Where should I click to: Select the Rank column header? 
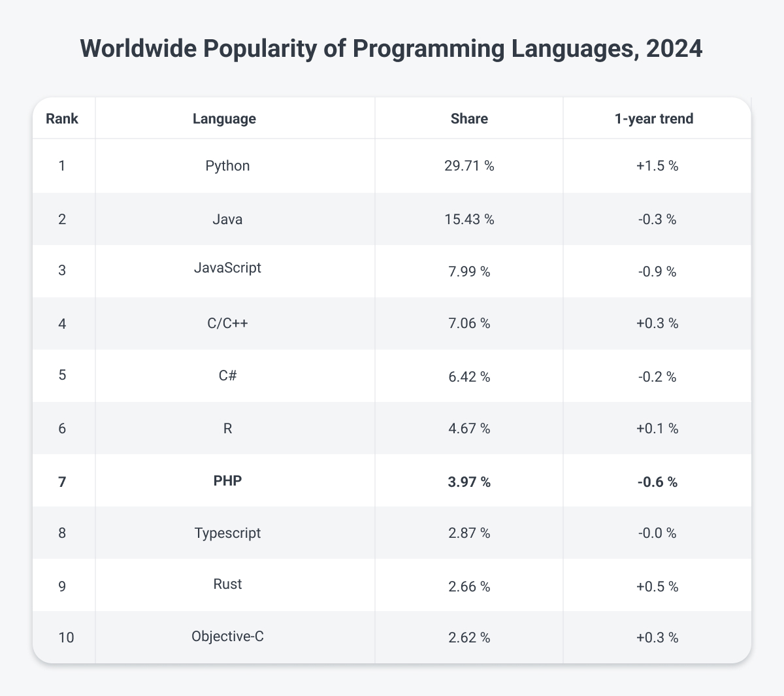point(62,118)
